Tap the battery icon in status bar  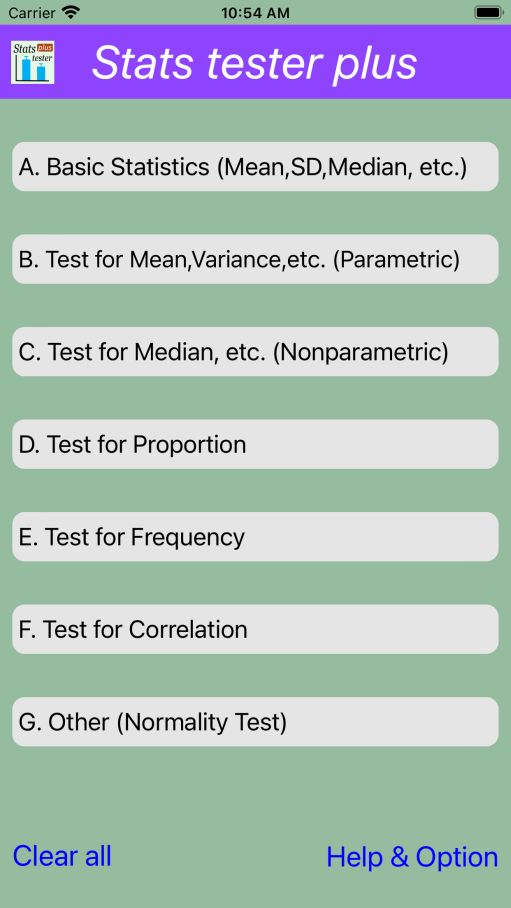click(489, 12)
